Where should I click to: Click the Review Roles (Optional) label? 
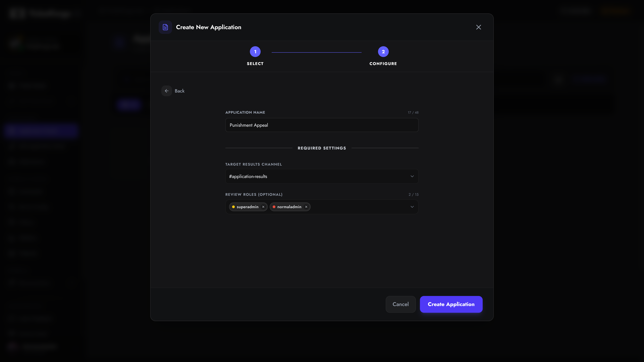coord(254,195)
